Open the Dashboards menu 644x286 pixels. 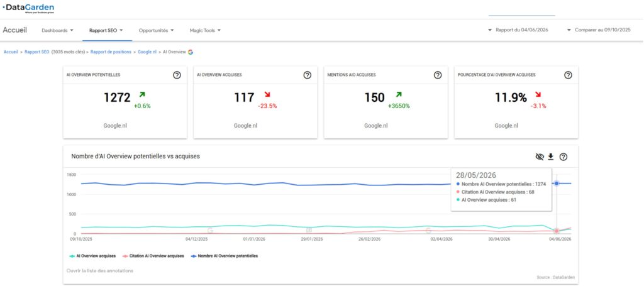click(57, 30)
